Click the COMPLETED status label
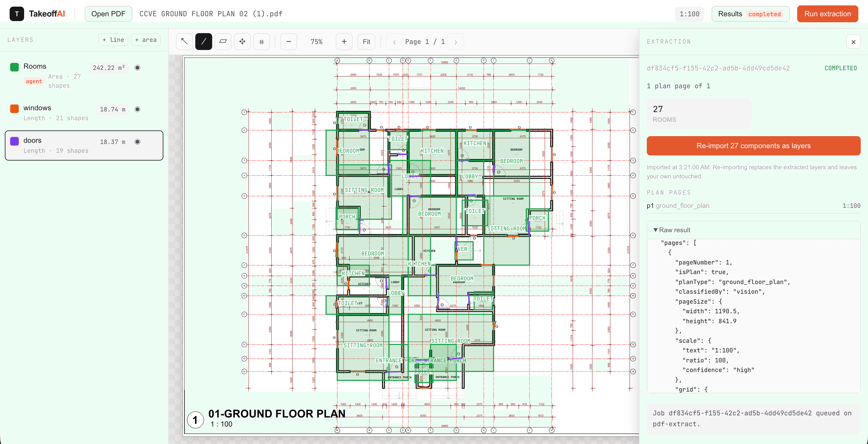Viewport: 868px width, 444px height. pyautogui.click(x=841, y=68)
